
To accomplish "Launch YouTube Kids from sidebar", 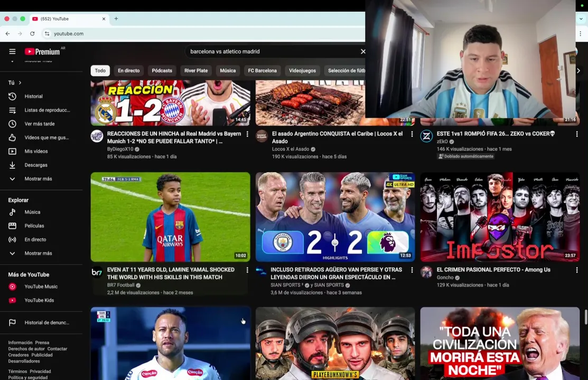I will 41,300.
